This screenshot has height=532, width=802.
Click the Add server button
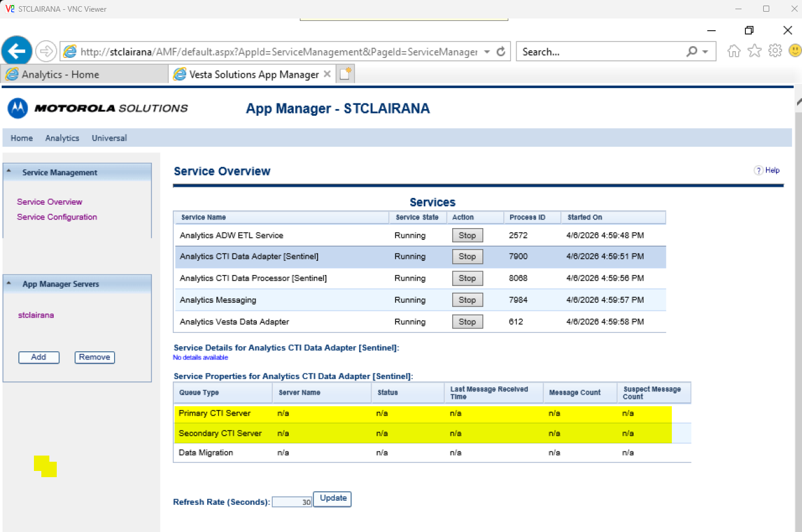pos(39,358)
